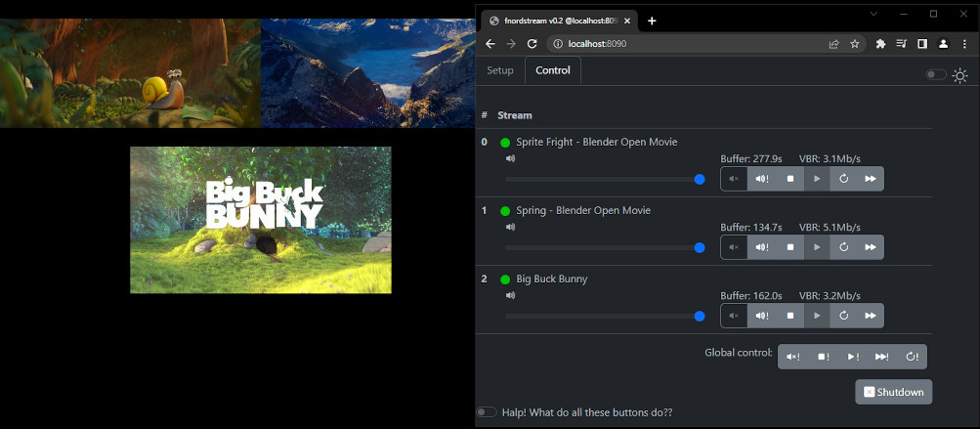This screenshot has height=429, width=980.
Task: Open the tab search chevron
Action: pos(873,14)
